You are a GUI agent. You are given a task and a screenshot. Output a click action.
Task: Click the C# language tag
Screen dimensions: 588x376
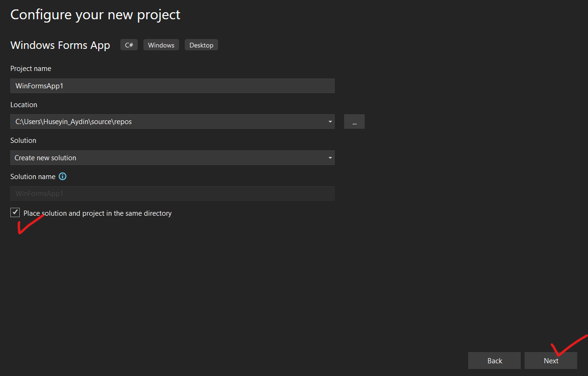pos(129,45)
